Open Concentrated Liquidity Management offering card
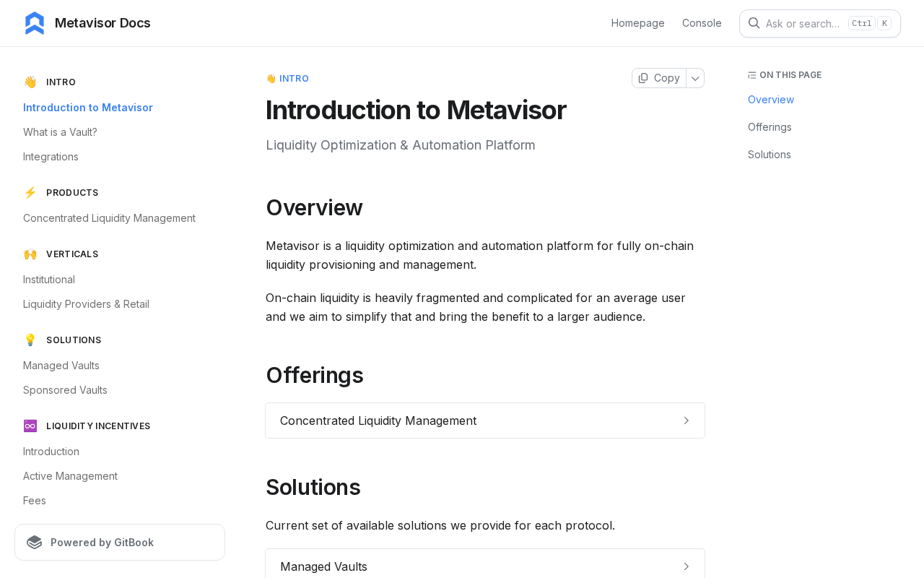Viewport: 924px width, 578px height. [485, 420]
